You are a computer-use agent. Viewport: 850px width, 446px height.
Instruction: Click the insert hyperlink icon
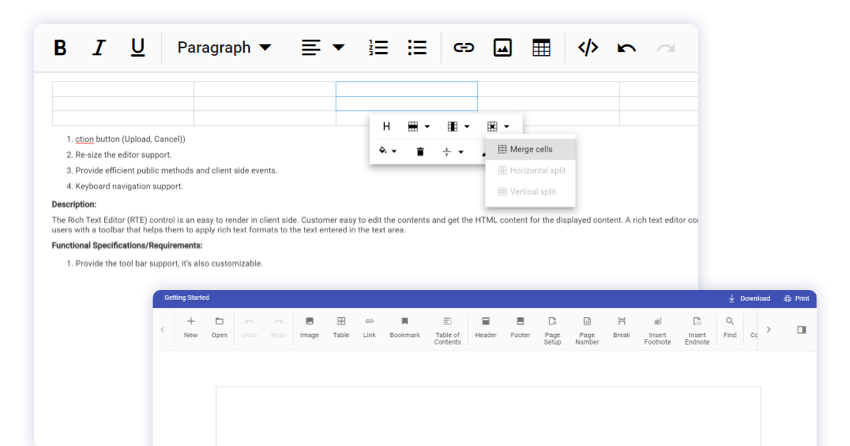tap(463, 48)
